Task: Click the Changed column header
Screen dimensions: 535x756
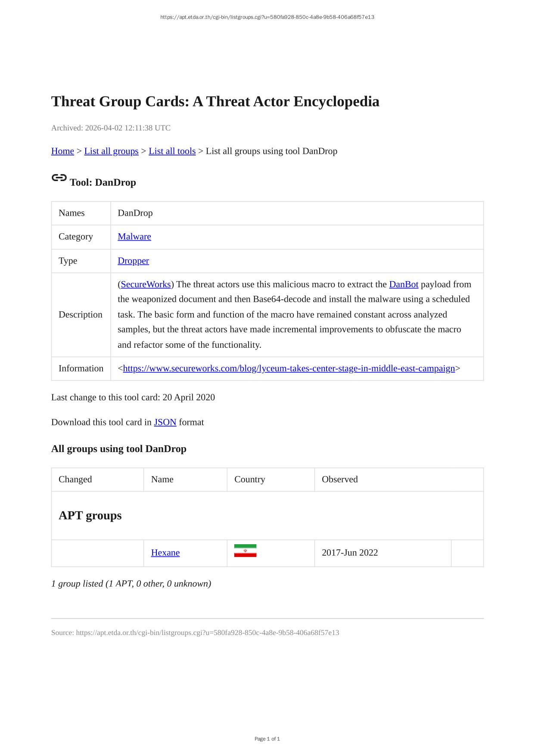Action: [x=75, y=479]
